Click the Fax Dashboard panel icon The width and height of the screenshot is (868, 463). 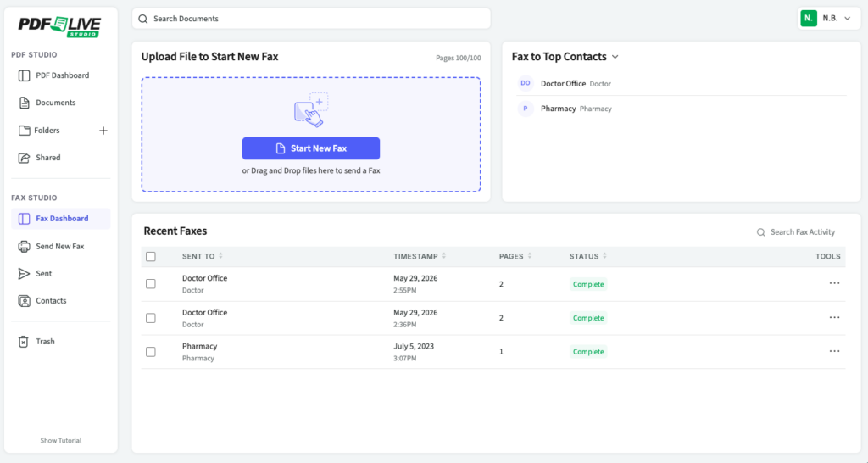click(24, 218)
